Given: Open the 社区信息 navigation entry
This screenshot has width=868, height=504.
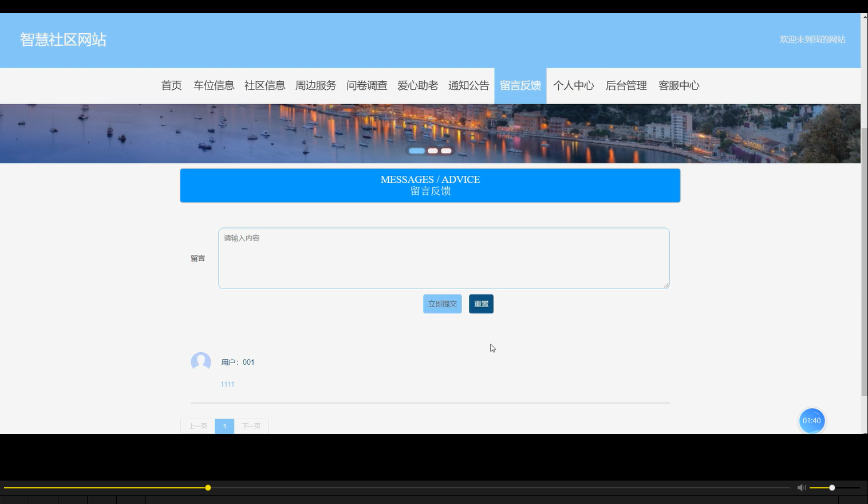Looking at the screenshot, I should pos(264,85).
